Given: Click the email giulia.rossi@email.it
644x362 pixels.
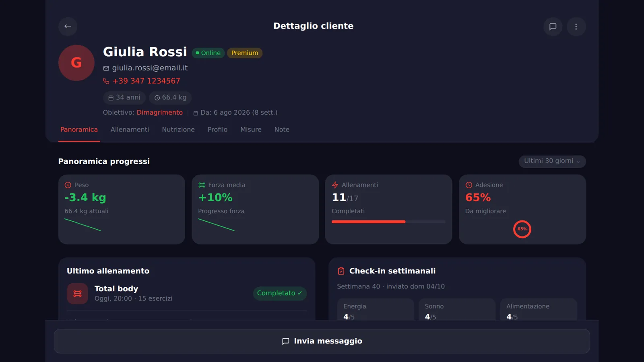Looking at the screenshot, I should coord(150,68).
